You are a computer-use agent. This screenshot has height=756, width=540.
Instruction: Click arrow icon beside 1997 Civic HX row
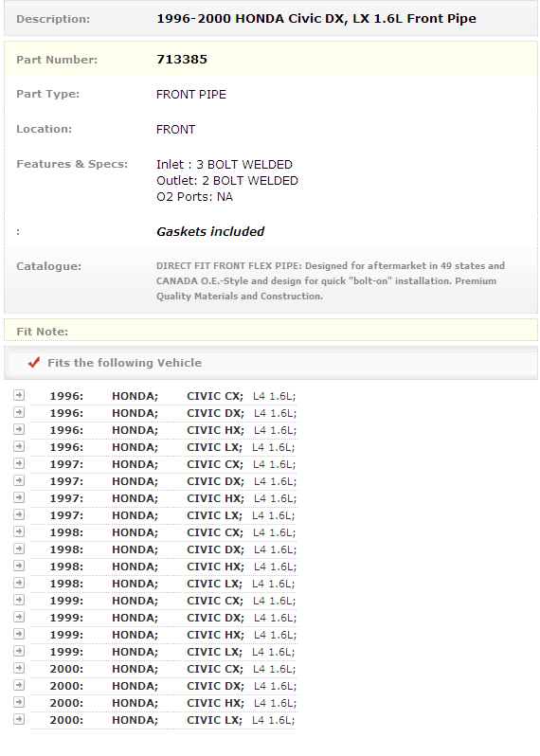(19, 497)
